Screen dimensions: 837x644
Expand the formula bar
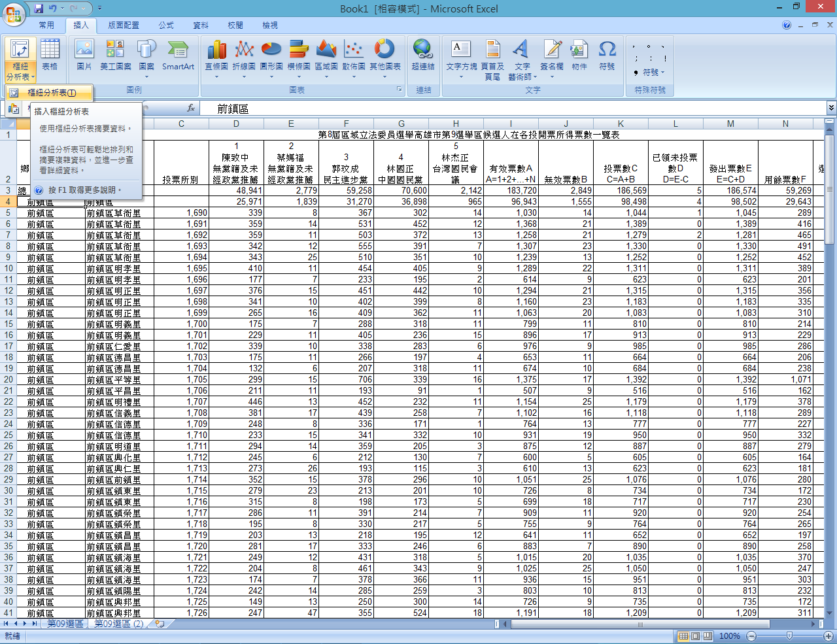click(x=830, y=108)
